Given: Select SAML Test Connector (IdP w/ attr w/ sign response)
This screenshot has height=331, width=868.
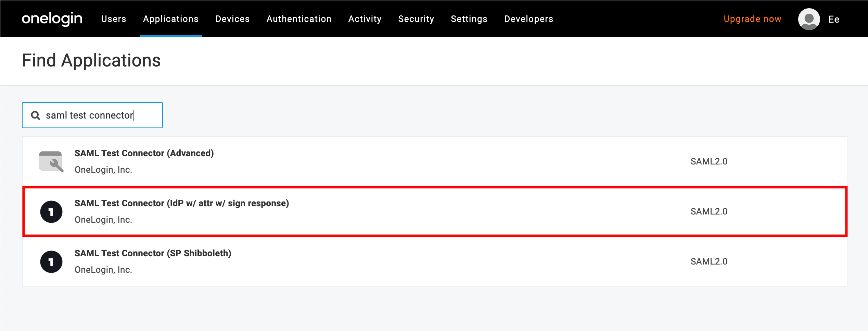Looking at the screenshot, I should 182,203.
